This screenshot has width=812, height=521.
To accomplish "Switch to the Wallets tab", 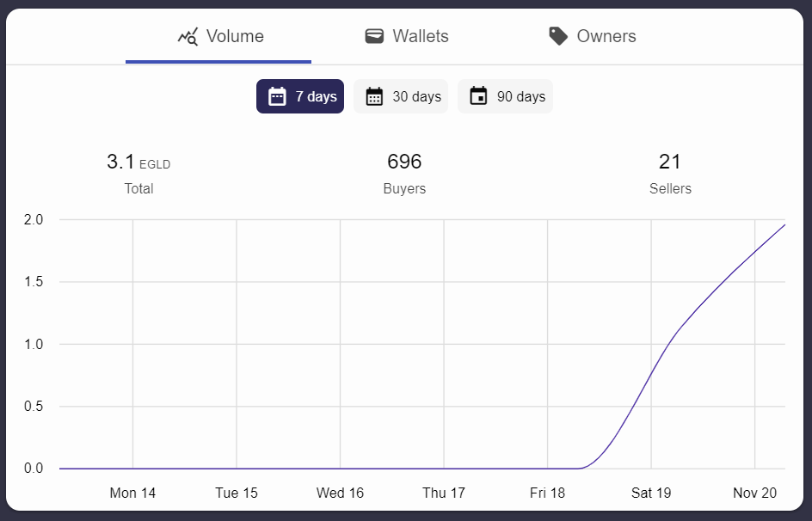I will 407,36.
